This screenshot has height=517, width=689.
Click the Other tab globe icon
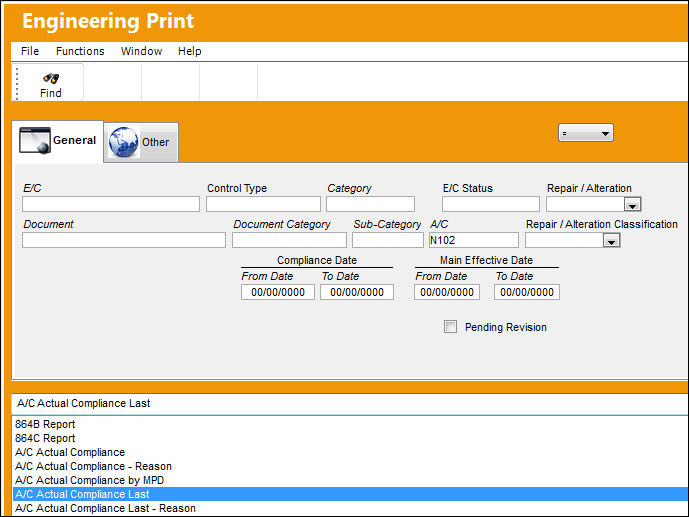coord(123,142)
